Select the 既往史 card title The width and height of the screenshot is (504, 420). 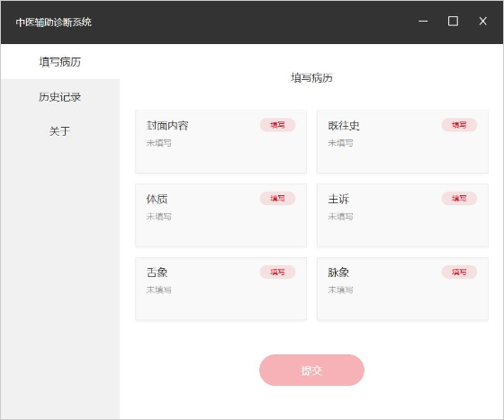coord(344,126)
